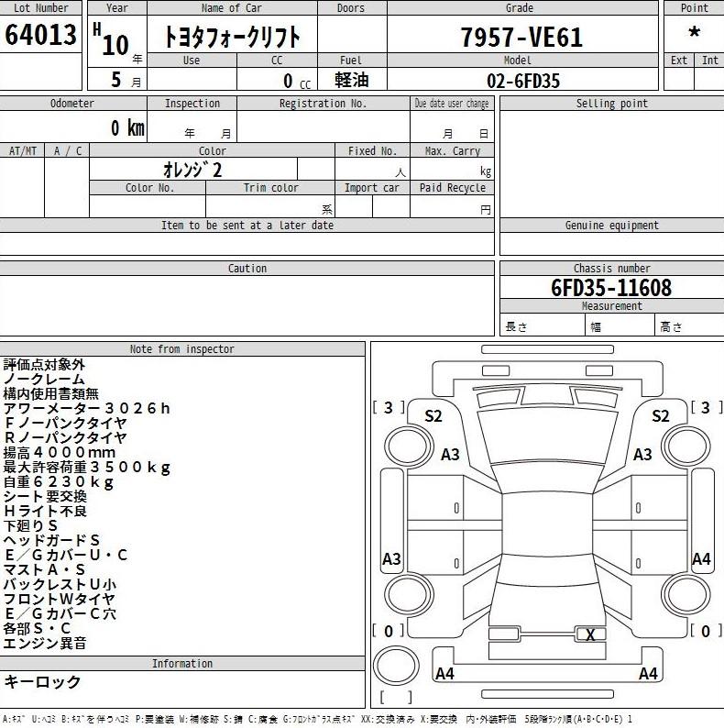Select the legend entry P:要塗装

click(155, 719)
